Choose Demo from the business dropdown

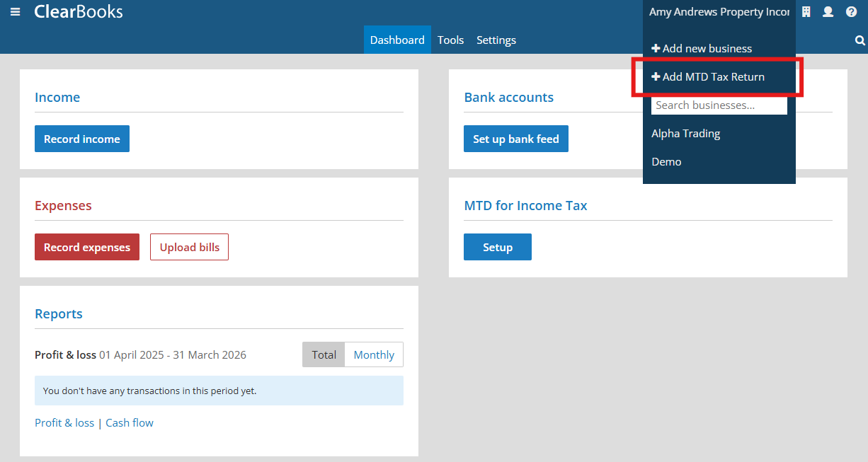pos(666,161)
